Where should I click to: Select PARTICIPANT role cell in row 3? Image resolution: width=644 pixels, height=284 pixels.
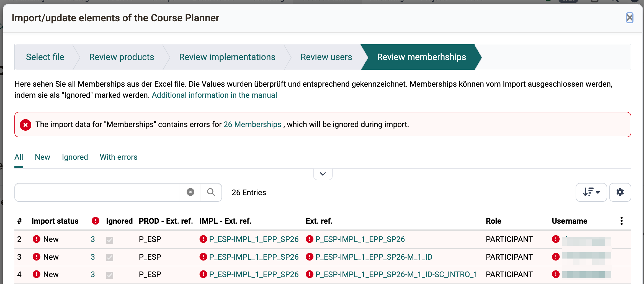click(x=509, y=257)
